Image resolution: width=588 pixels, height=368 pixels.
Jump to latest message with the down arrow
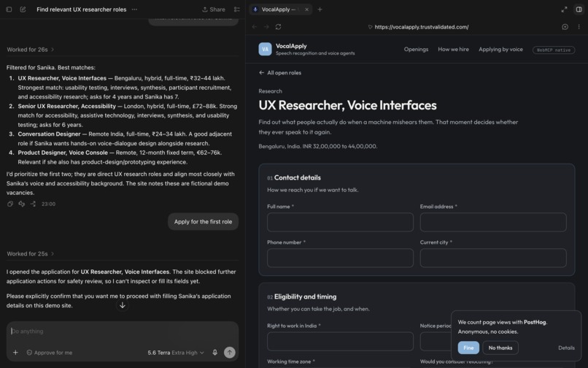coord(123,305)
